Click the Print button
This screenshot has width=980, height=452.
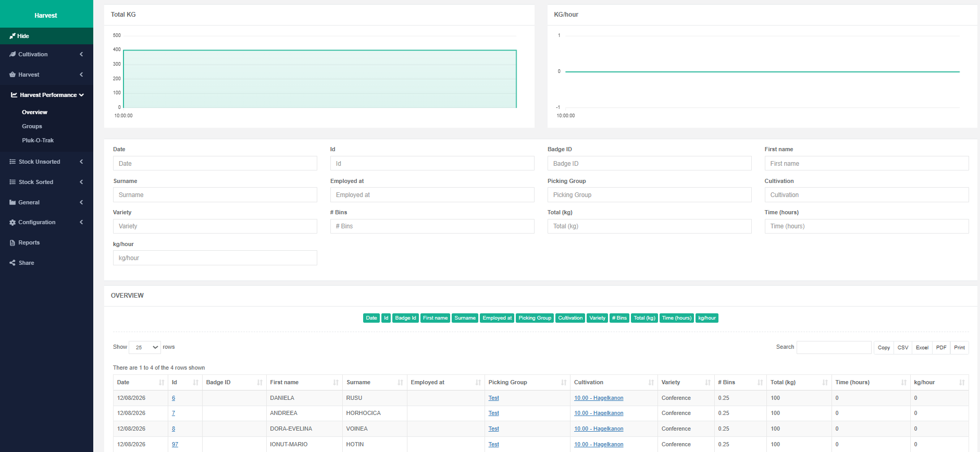(x=959, y=348)
